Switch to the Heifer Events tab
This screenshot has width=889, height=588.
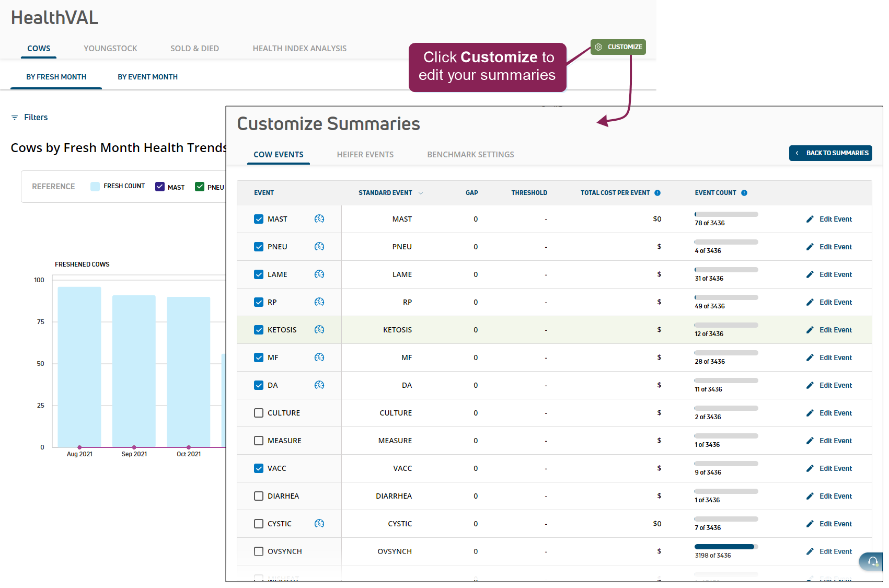pyautogui.click(x=365, y=155)
